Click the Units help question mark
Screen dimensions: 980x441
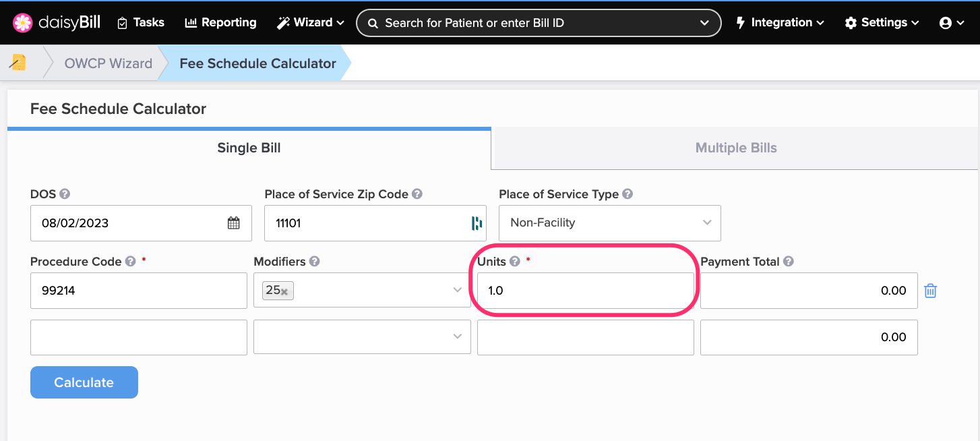(x=514, y=262)
